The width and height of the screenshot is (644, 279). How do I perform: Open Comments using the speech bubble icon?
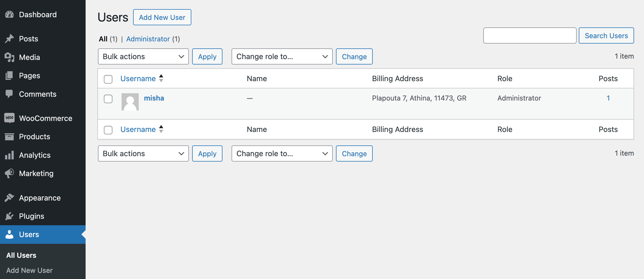(10, 94)
